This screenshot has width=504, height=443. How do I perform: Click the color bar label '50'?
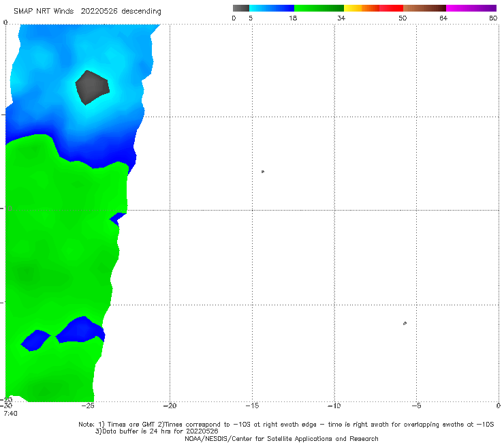coord(403,18)
